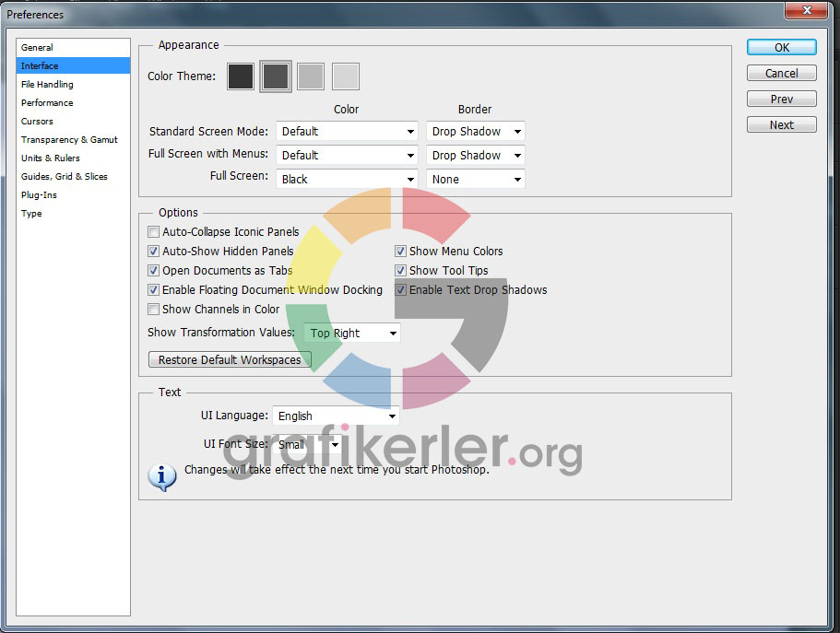Image resolution: width=840 pixels, height=633 pixels.
Task: Uncheck Open Documents as Tabs
Action: pyautogui.click(x=154, y=271)
